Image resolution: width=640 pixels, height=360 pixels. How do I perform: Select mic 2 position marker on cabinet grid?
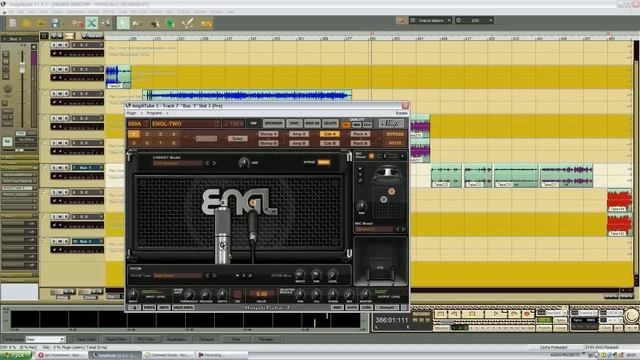pos(383,199)
